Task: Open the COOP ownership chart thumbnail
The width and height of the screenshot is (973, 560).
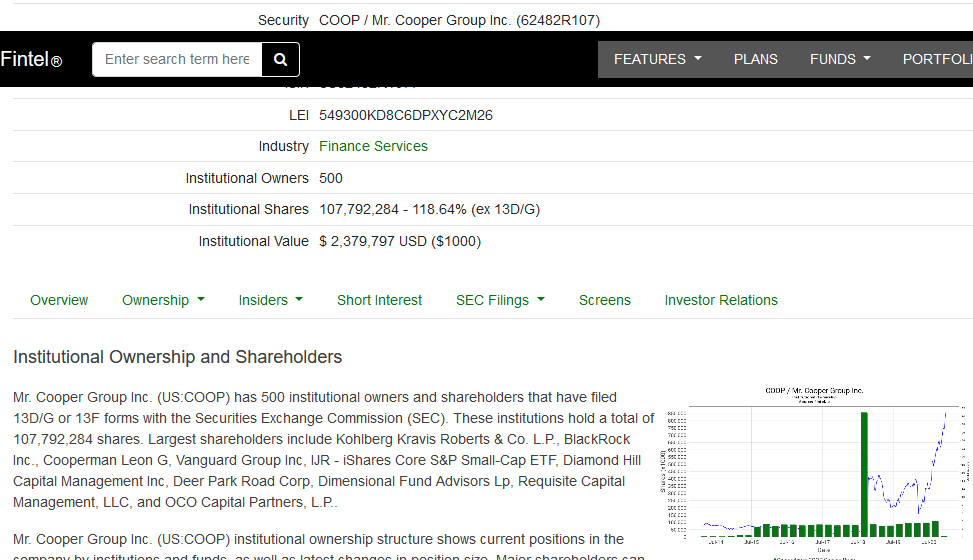Action: click(x=814, y=472)
